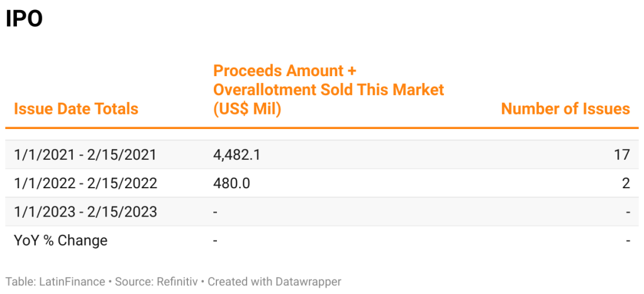Select the 4,482.1 proceeds value
The image size is (644, 294).
click(x=236, y=154)
